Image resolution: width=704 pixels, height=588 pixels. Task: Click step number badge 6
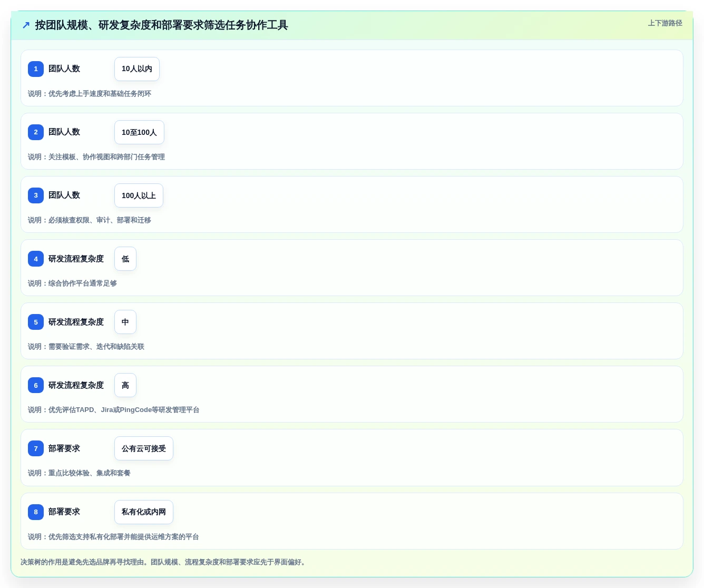(36, 385)
